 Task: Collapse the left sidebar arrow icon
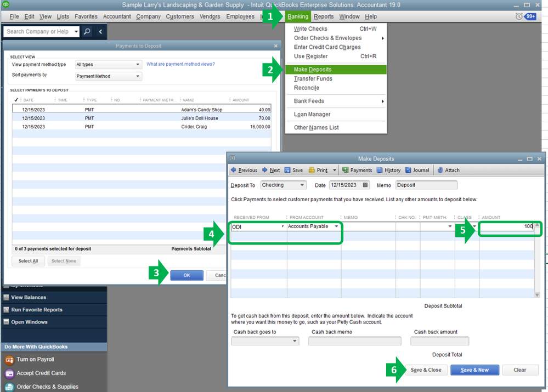pos(100,31)
